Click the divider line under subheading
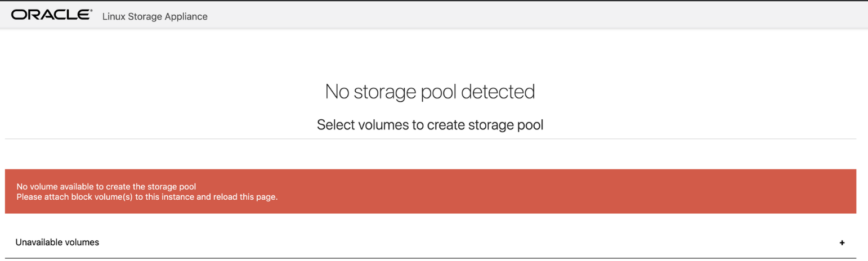Image resolution: width=868 pixels, height=261 pixels. click(x=431, y=138)
